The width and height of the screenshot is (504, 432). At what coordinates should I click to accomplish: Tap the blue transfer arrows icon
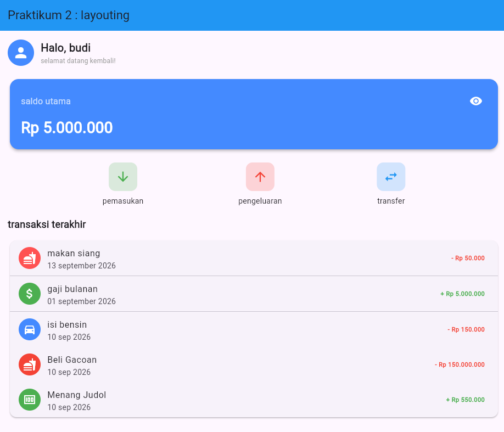pyautogui.click(x=391, y=177)
